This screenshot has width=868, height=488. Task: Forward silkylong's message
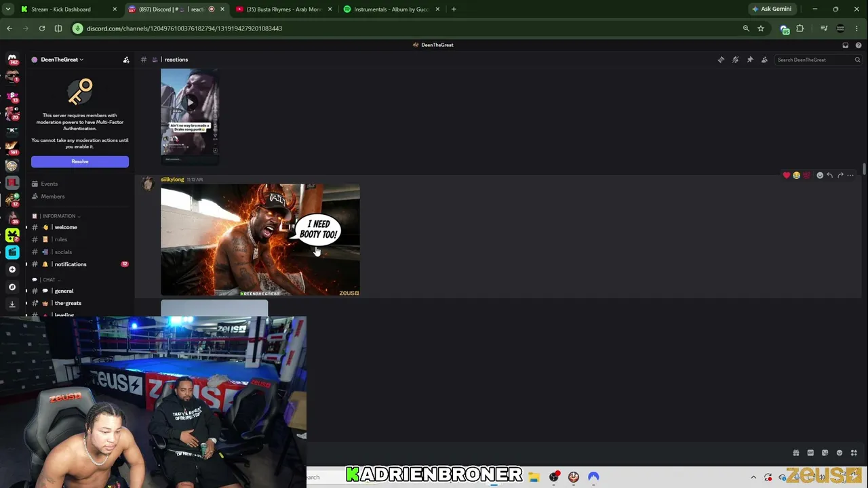tap(840, 176)
